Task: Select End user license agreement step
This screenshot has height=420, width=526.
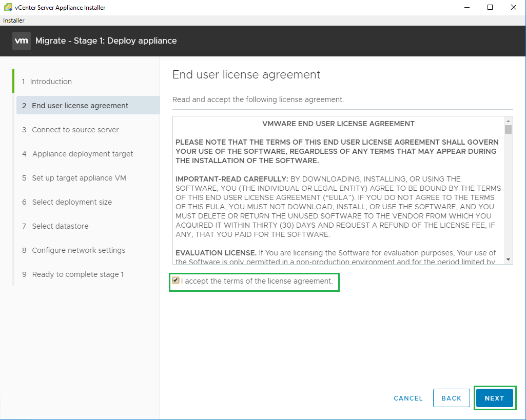Action: pos(80,106)
